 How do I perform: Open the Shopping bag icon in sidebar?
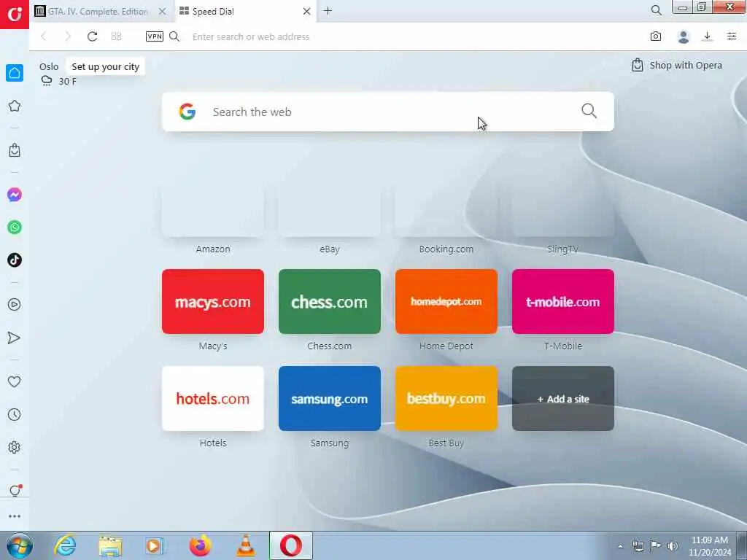point(15,150)
